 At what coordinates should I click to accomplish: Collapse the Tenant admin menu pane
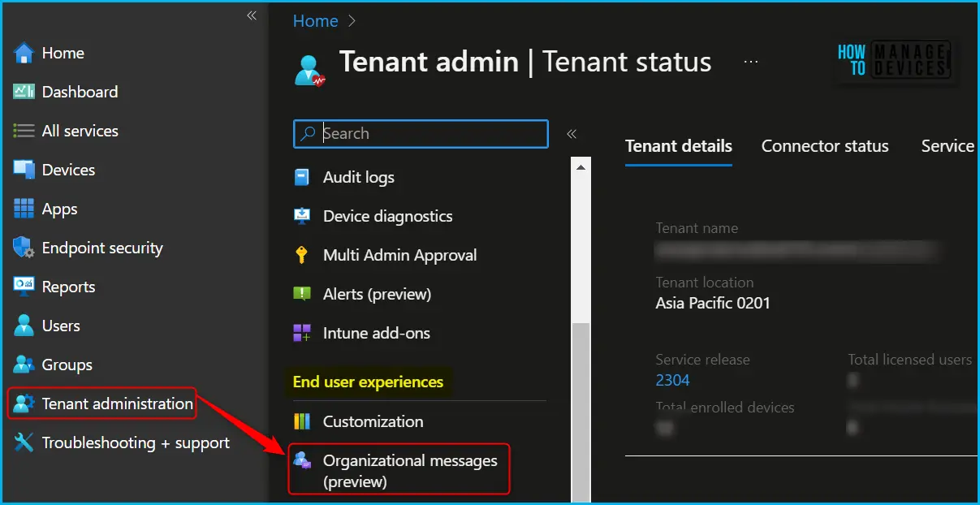point(572,134)
